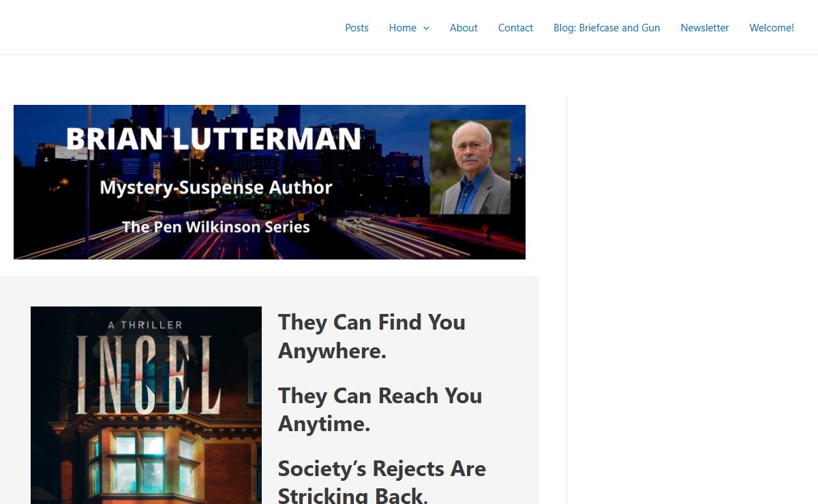This screenshot has height=504, width=818.
Task: Open the INCEL book cover image
Action: pos(146,405)
